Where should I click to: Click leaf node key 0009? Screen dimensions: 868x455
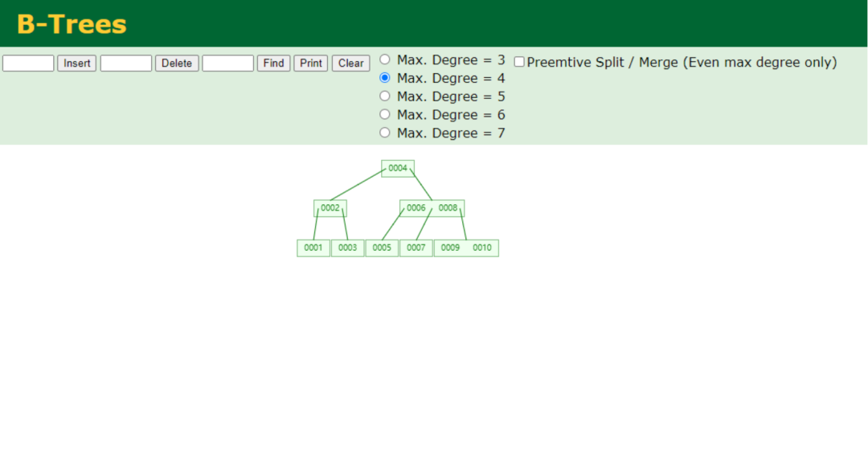[450, 248]
